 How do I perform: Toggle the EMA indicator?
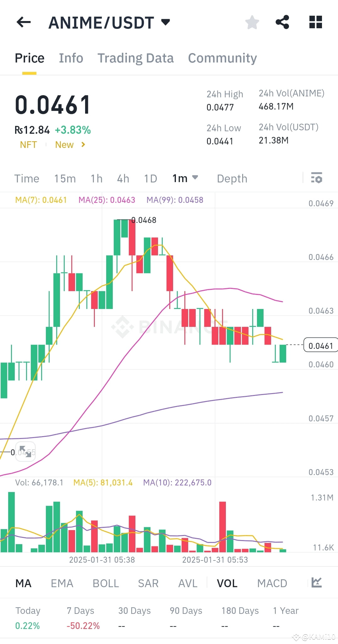tap(62, 583)
